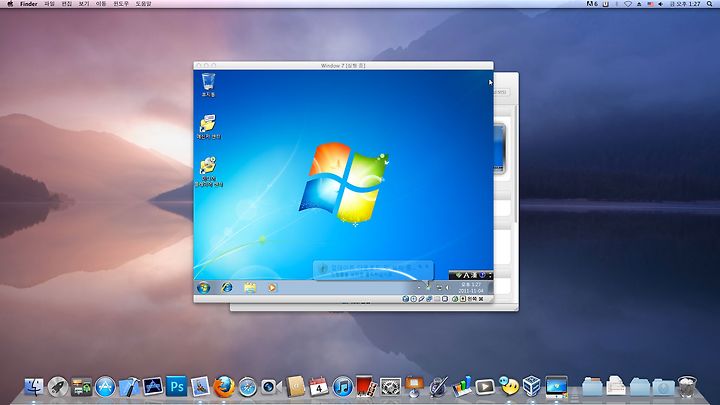Click the optical disc indicator in VirtualBox status bar

point(414,299)
